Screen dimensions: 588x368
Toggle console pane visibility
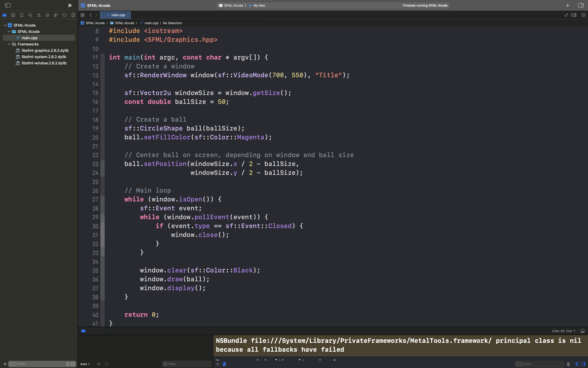[x=583, y=364]
